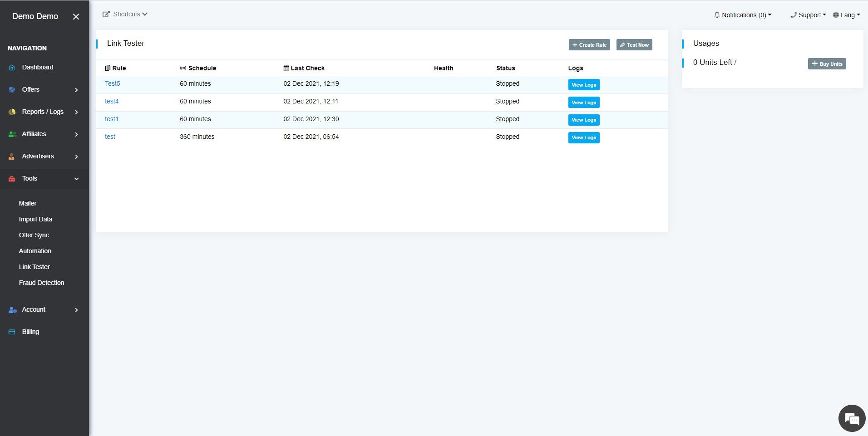Viewport: 868px width, 436px height.
Task: Open the Support dropdown menu
Action: (x=808, y=15)
